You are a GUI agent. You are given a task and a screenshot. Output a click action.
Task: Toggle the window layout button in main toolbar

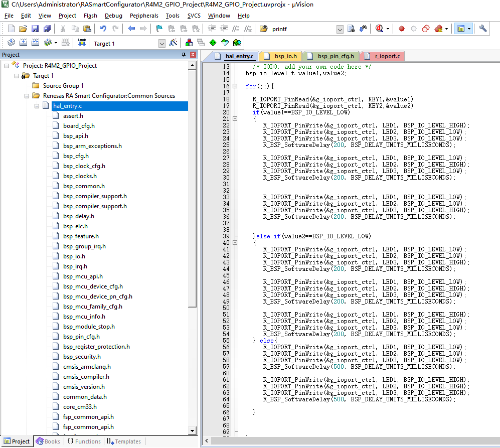461,29
